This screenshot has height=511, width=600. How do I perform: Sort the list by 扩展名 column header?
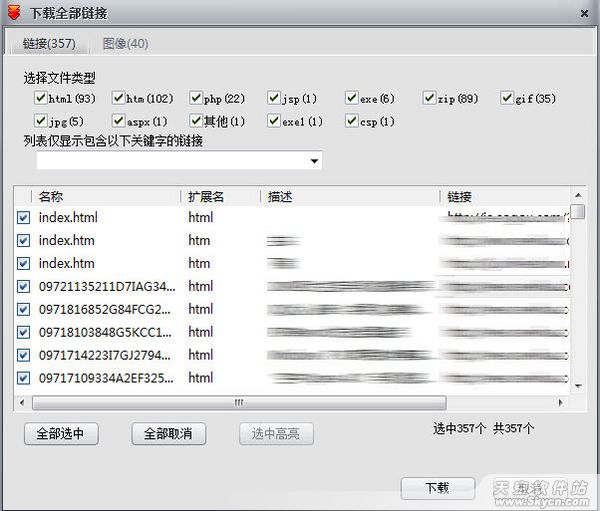206,196
